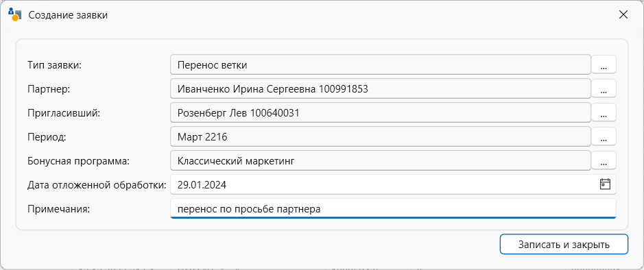This screenshot has height=270, width=644.
Task: Click the Записать и закрыть button
Action: coord(564,245)
